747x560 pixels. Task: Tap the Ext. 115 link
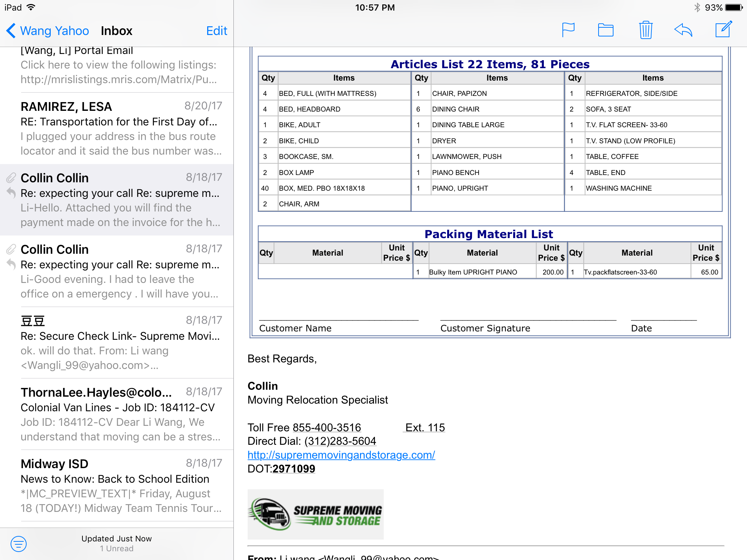click(x=424, y=427)
